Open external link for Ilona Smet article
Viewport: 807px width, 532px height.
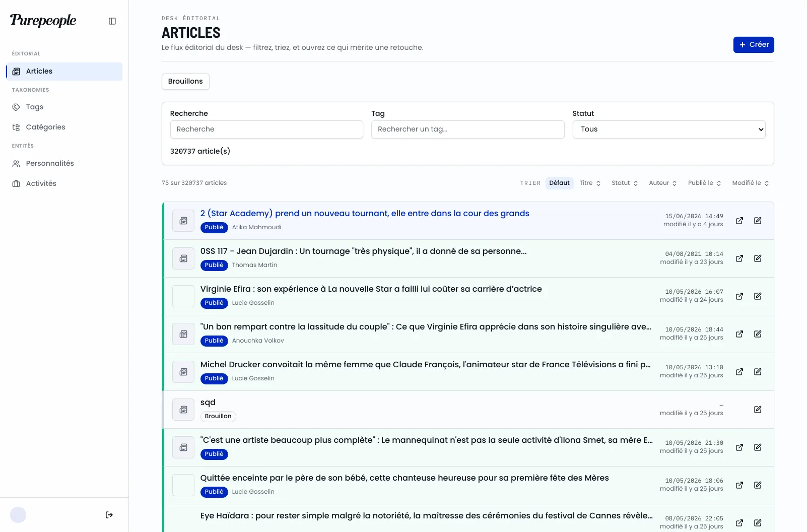(739, 447)
